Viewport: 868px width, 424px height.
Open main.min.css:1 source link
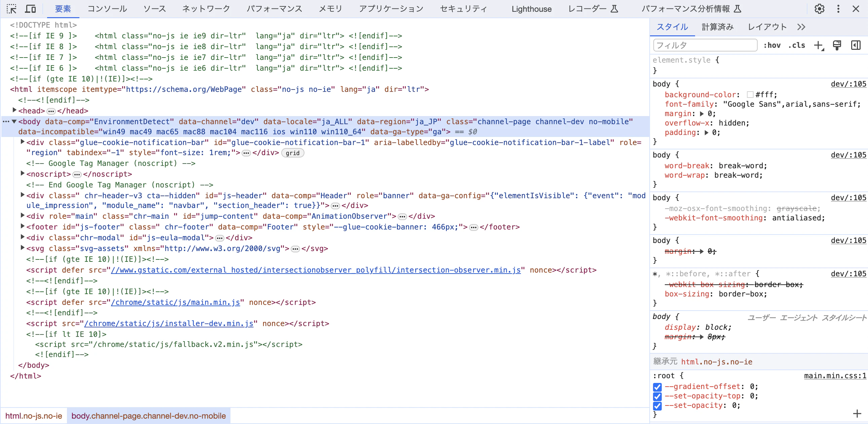[x=835, y=376]
